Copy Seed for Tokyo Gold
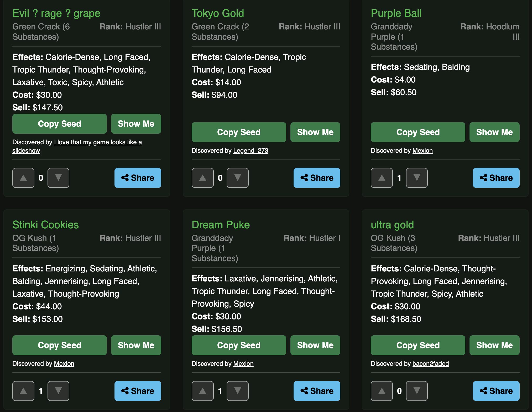The image size is (532, 412). 239,132
